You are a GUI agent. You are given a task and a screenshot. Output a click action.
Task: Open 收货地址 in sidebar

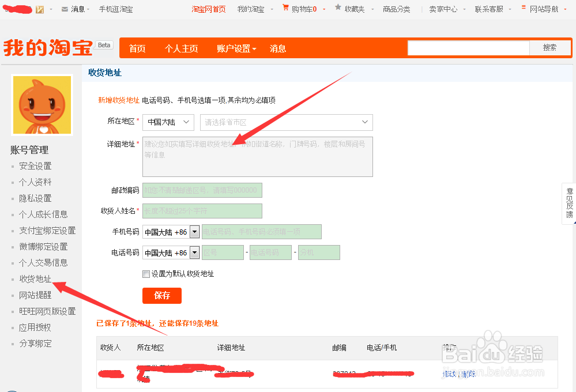coord(35,279)
